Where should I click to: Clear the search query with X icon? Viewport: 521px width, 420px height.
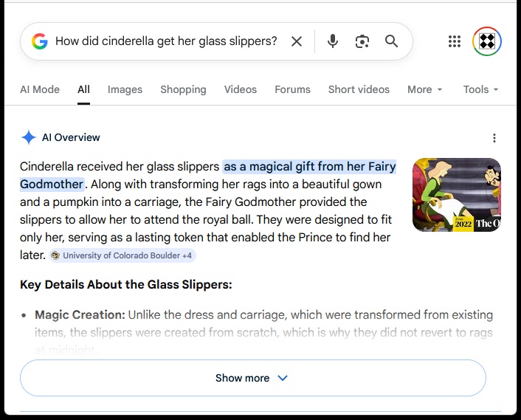tap(297, 41)
